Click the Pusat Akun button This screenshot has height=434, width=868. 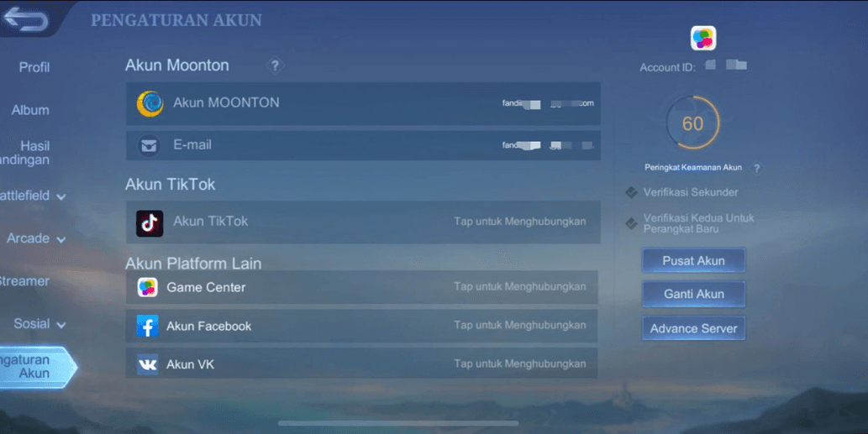[x=693, y=261]
